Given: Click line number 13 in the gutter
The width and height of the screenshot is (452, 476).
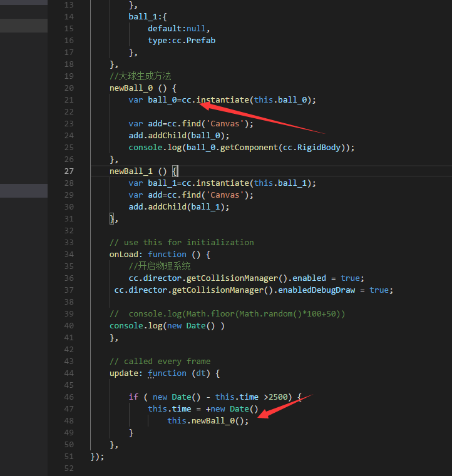Looking at the screenshot, I should (69, 5).
